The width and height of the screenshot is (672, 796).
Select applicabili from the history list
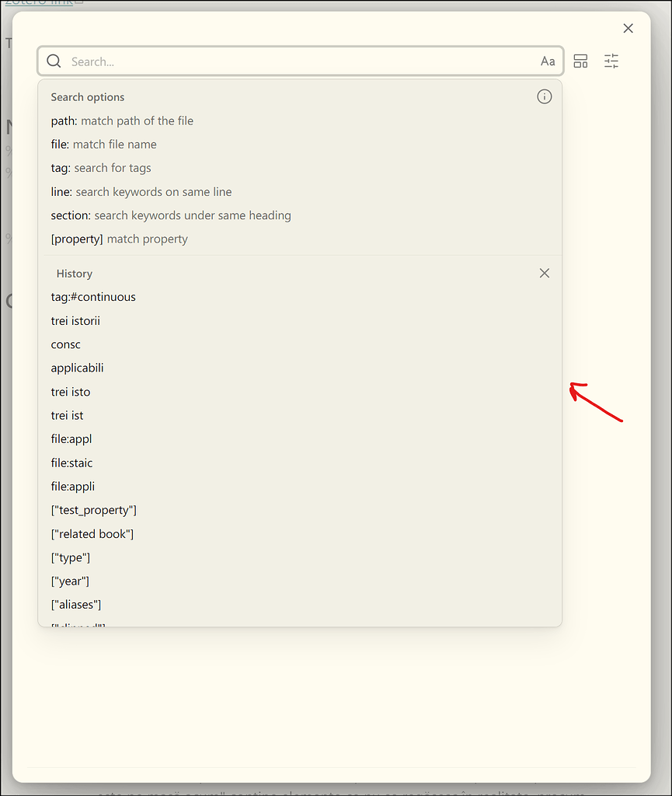(x=77, y=367)
